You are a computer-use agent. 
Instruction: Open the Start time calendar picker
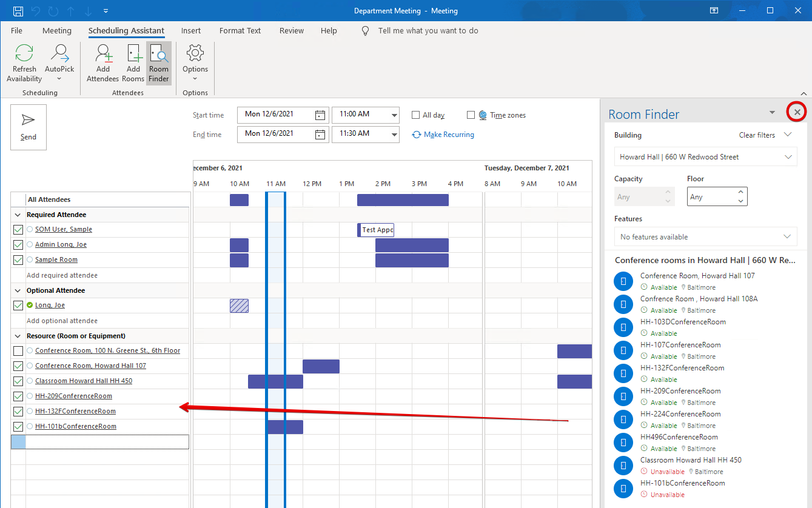tap(320, 115)
